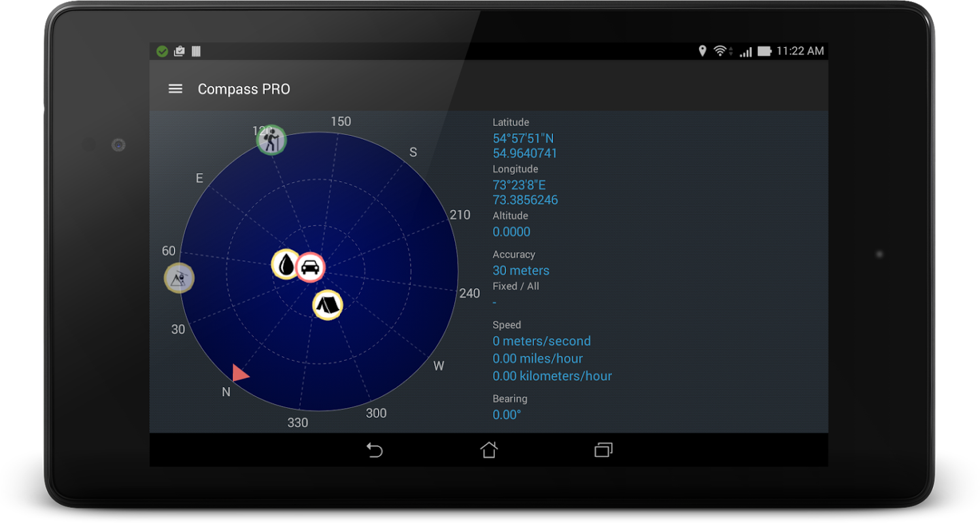Image resolution: width=980 pixels, height=523 pixels.
Task: Select the car waypoint icon
Action: click(311, 267)
